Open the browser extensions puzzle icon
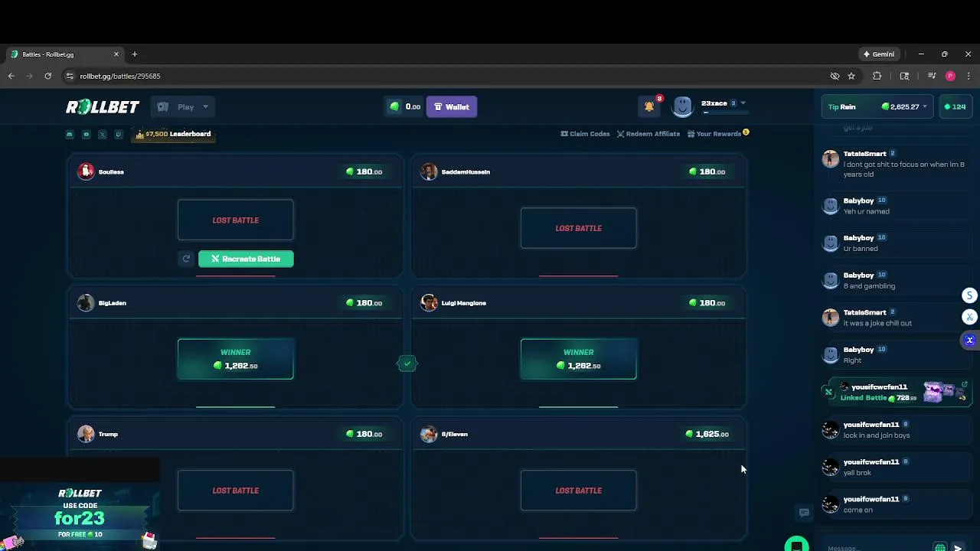The height and width of the screenshot is (551, 980). 877,76
